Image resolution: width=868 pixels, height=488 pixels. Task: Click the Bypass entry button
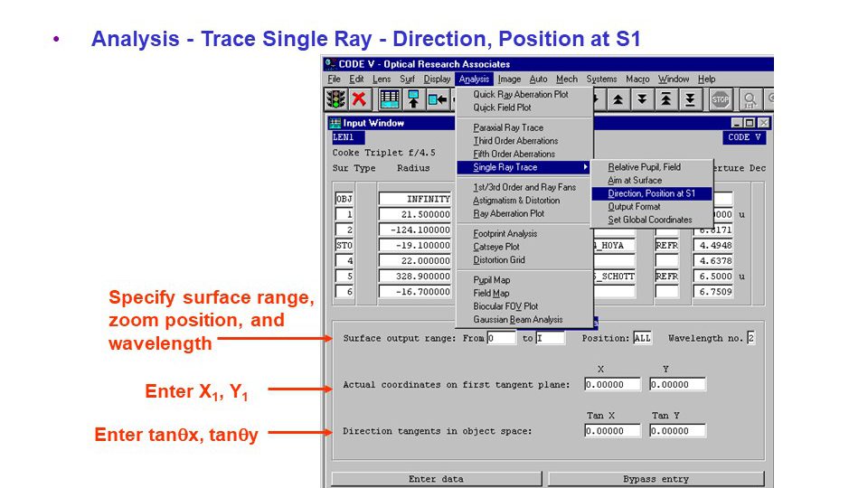pos(656,479)
